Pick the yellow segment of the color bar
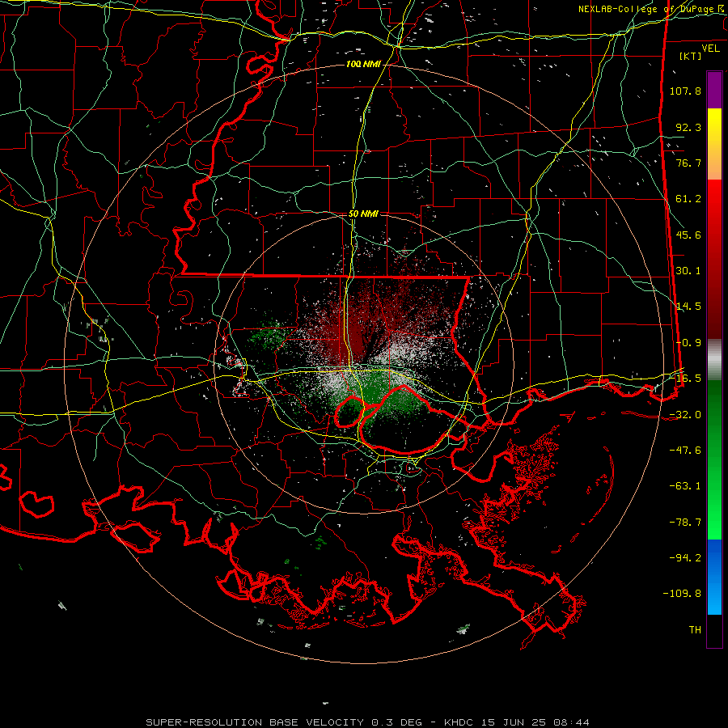 point(714,126)
